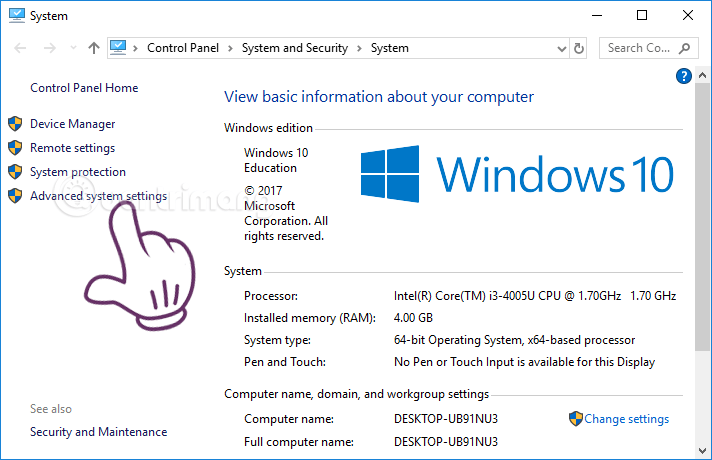Click shield icon next to Change settings
712x460 pixels.
pyautogui.click(x=576, y=419)
